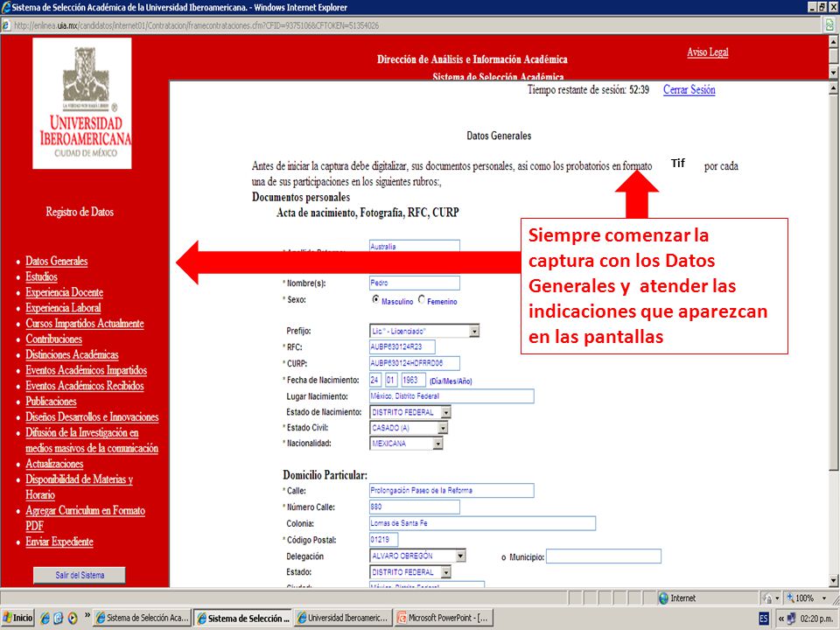Click the Internet zone globe in the status bar
Viewport: 840px width, 630px height.
(664, 598)
